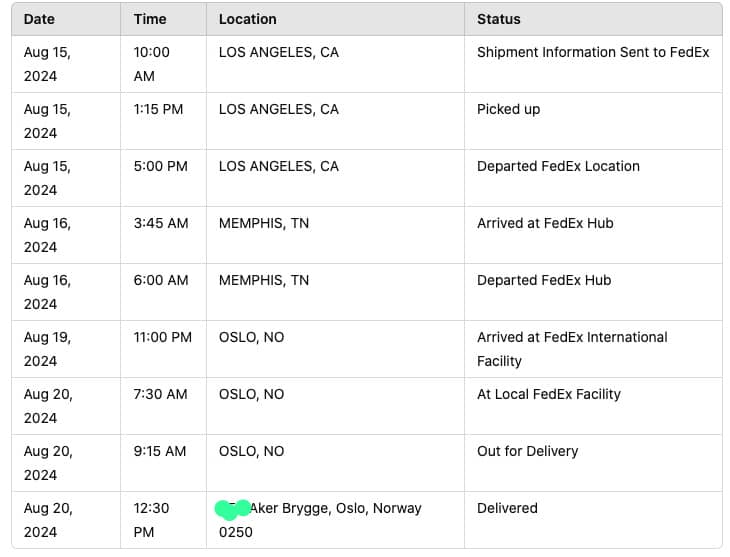Select the 9:15 AM time entry
This screenshot has width=730, height=557.
[159, 451]
